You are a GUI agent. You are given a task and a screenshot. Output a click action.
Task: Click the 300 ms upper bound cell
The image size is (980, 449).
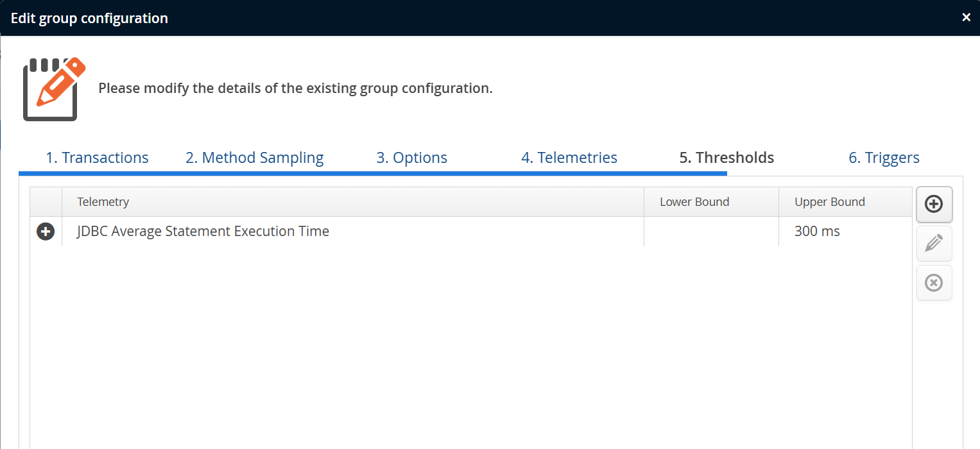pyautogui.click(x=817, y=232)
